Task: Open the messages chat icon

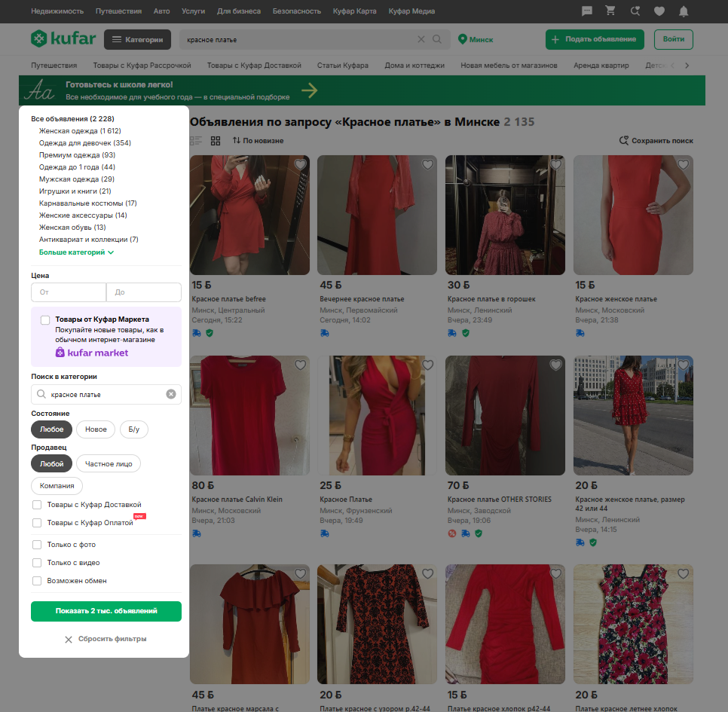Action: (587, 11)
